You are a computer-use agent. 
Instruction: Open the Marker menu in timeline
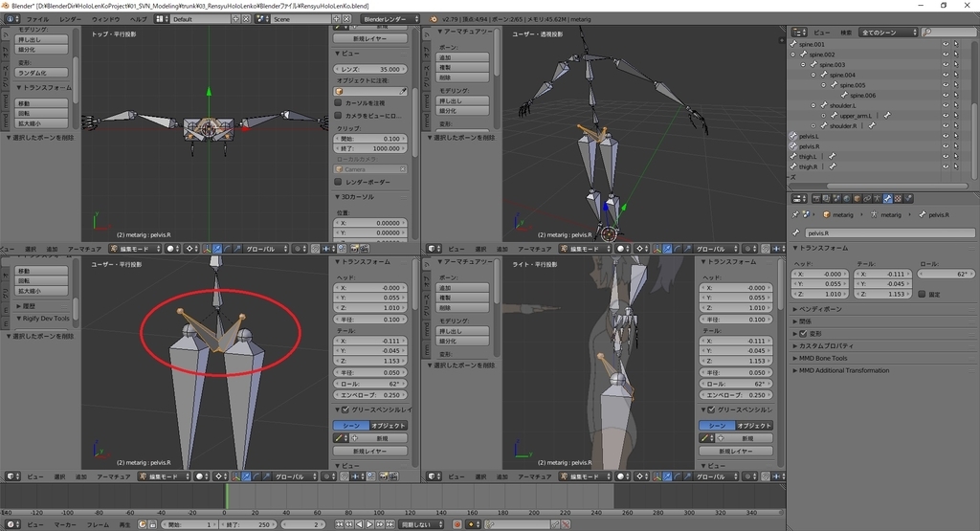click(x=65, y=524)
